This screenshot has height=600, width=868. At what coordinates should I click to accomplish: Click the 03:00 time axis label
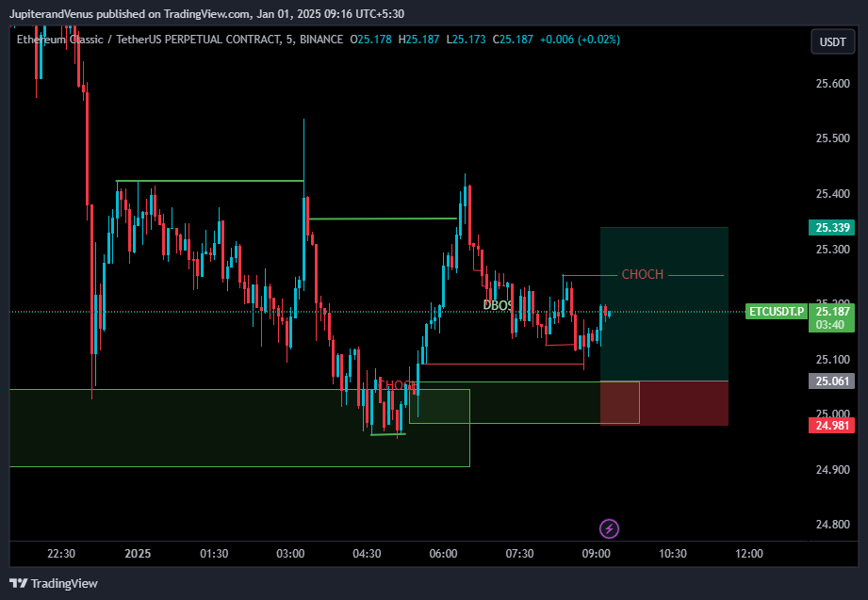pyautogui.click(x=290, y=554)
